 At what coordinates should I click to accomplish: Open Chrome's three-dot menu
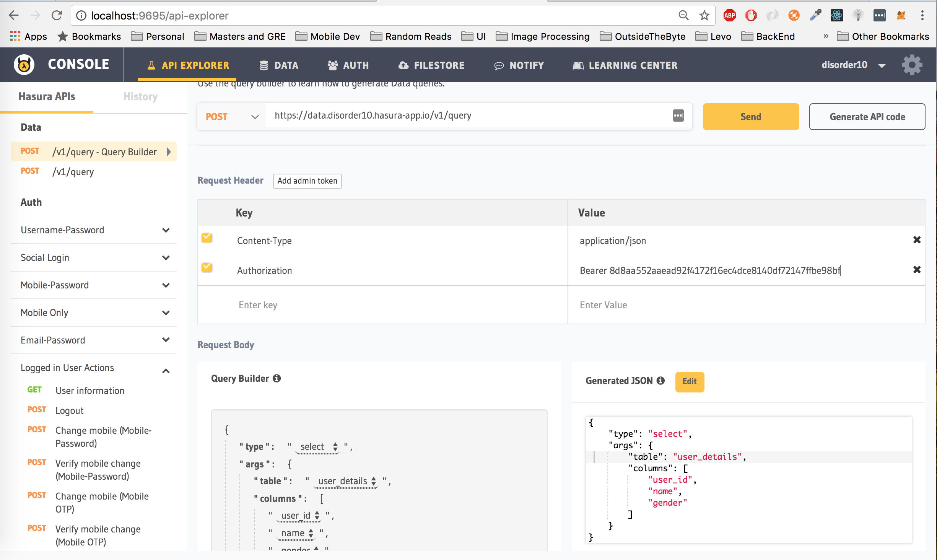pyautogui.click(x=922, y=15)
